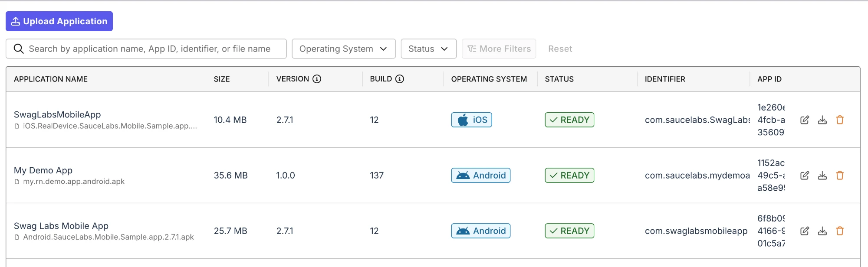Click identifier com.swaglabsmobileapp
Viewport: 868px width, 267px height.
(696, 231)
